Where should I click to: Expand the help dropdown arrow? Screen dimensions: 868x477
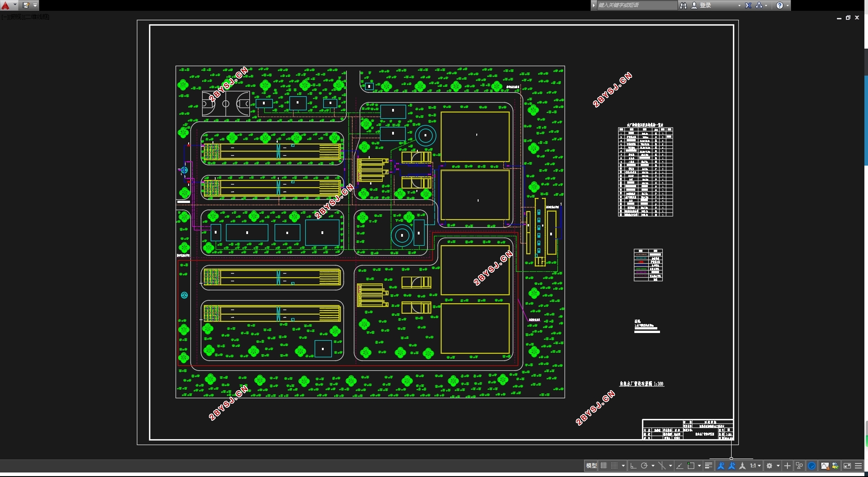[x=787, y=5]
